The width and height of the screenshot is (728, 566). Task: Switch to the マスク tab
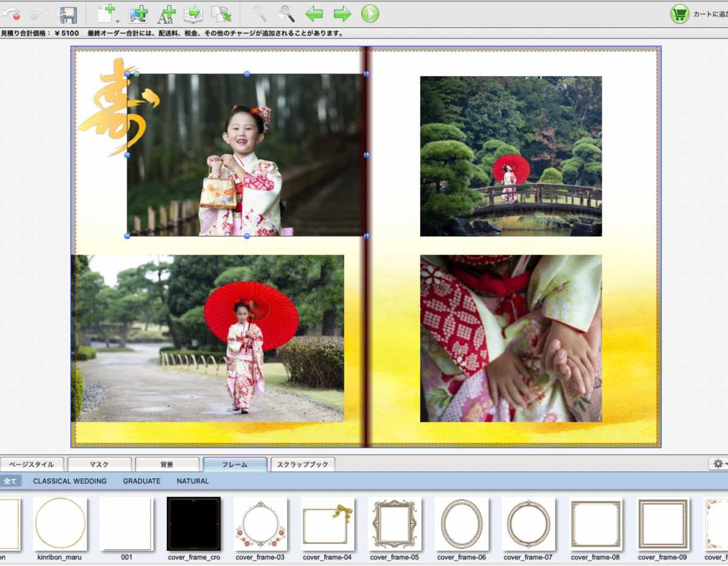point(99,465)
